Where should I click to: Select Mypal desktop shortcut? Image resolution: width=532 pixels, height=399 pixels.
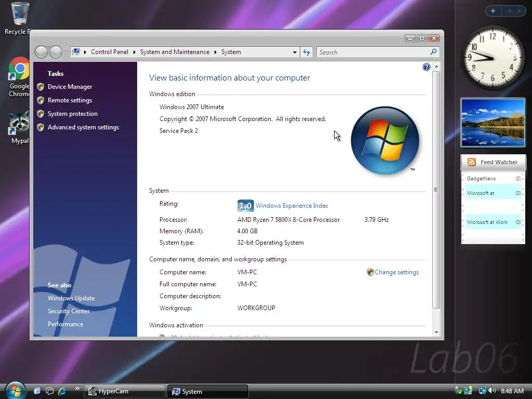point(19,128)
